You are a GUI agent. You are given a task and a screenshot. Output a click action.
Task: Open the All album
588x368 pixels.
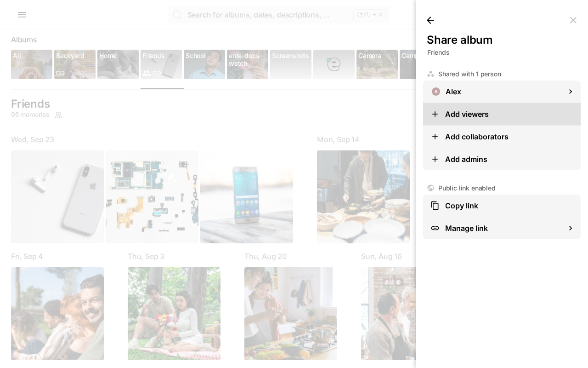point(32,64)
